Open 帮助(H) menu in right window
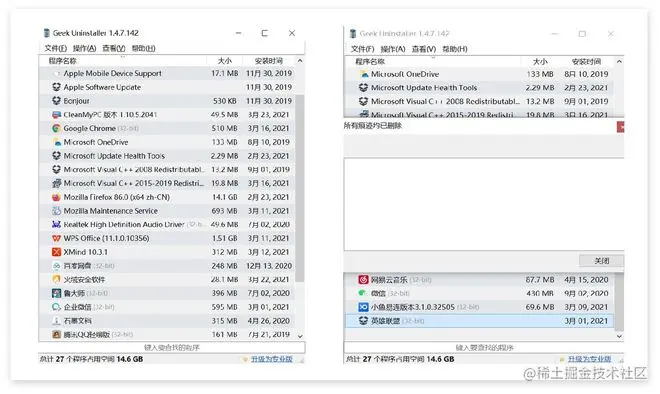This screenshot has width=660, height=394. (x=455, y=49)
